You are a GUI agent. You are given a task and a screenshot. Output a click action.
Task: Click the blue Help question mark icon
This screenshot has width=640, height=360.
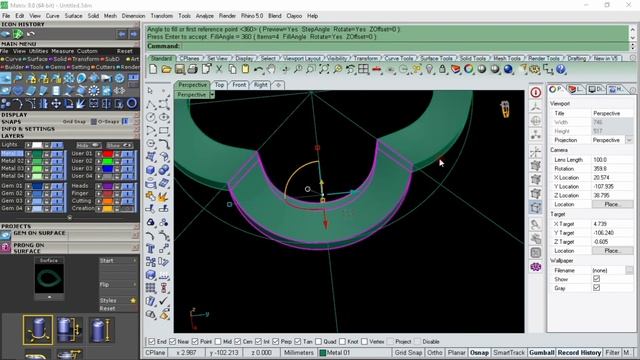561,69
